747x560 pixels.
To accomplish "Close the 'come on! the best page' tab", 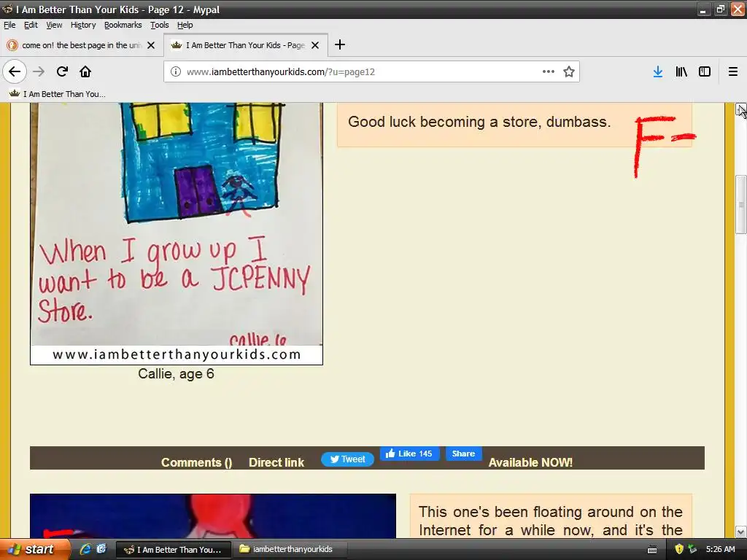I will click(151, 45).
